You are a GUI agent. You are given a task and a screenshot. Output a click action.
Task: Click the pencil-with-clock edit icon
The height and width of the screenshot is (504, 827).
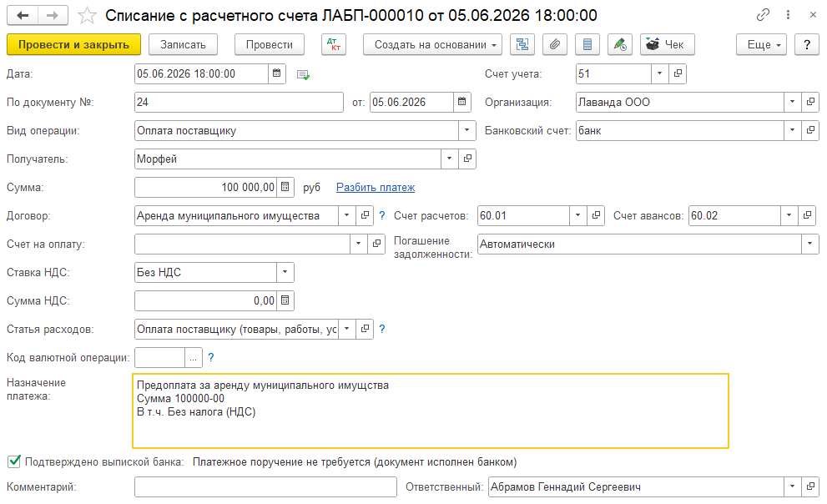(620, 45)
